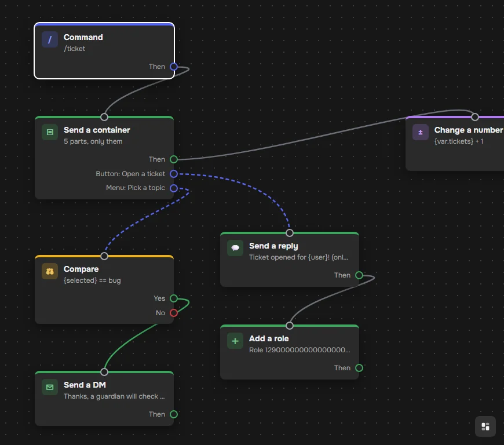Select the Send a DM title
The image size is (504, 445).
[85, 385]
